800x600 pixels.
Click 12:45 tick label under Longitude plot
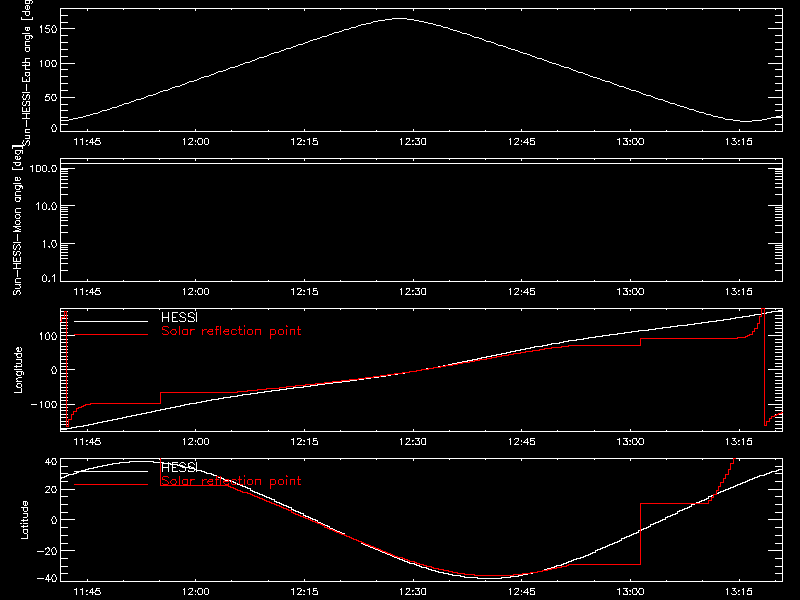521,441
